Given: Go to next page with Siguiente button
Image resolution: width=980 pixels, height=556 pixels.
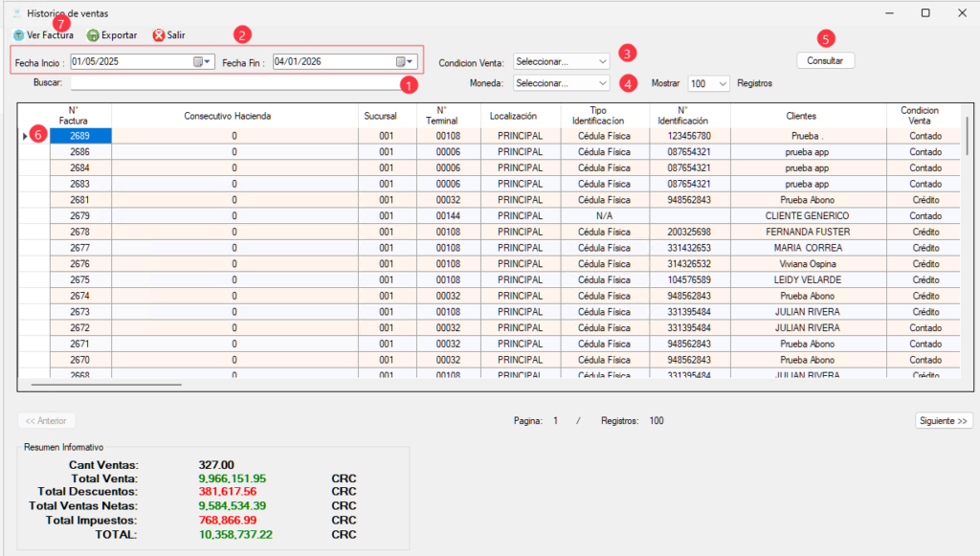Looking at the screenshot, I should click(944, 420).
